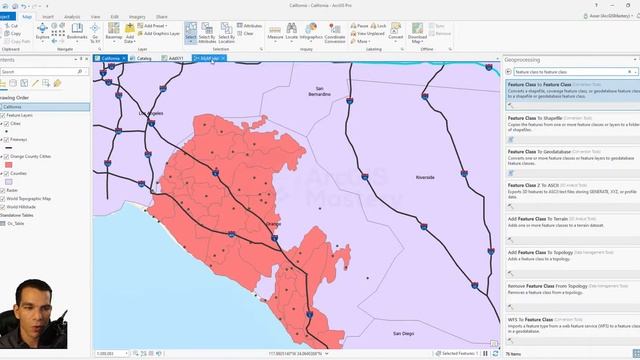Open Select By Attributes

point(207,33)
